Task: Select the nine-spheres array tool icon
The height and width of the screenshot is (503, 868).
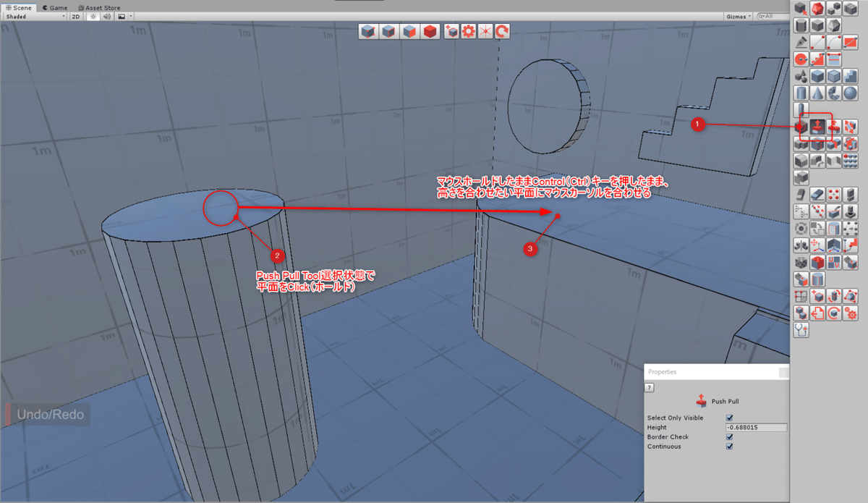Action: click(x=850, y=160)
